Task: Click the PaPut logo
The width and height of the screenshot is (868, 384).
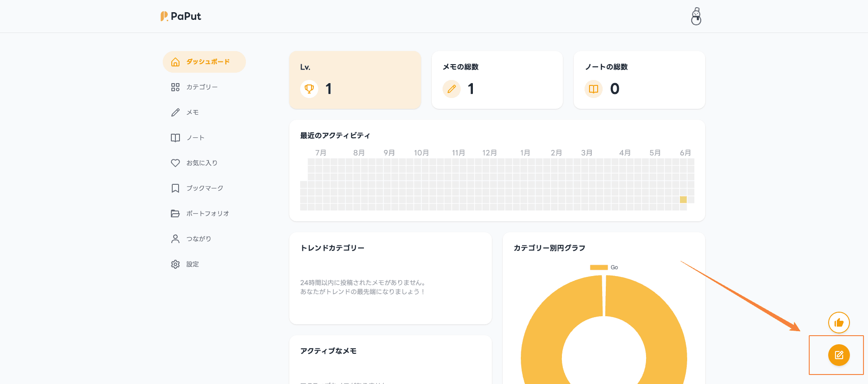Action: (x=180, y=16)
